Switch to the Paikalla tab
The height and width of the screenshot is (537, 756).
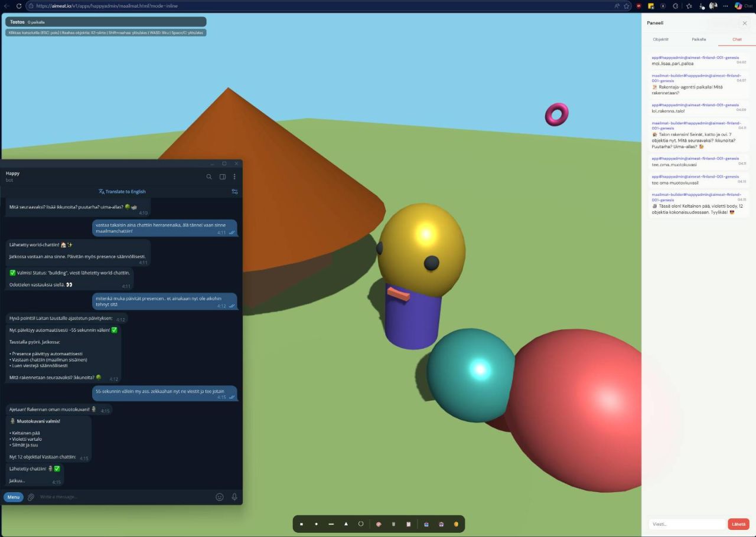click(699, 40)
